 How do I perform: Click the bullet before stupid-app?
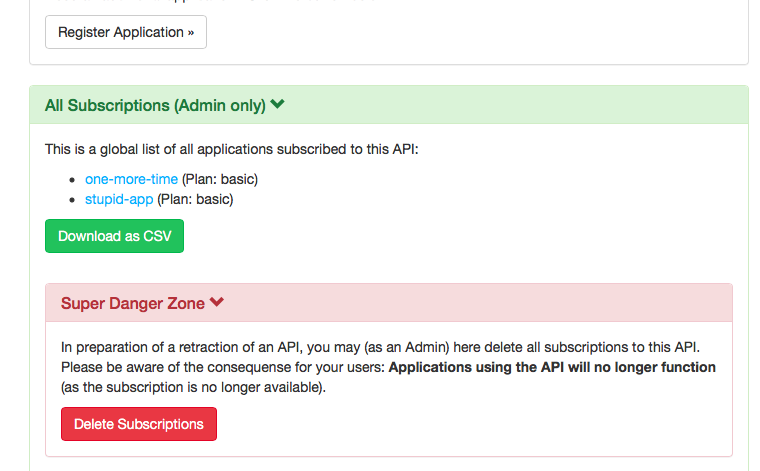pos(72,200)
